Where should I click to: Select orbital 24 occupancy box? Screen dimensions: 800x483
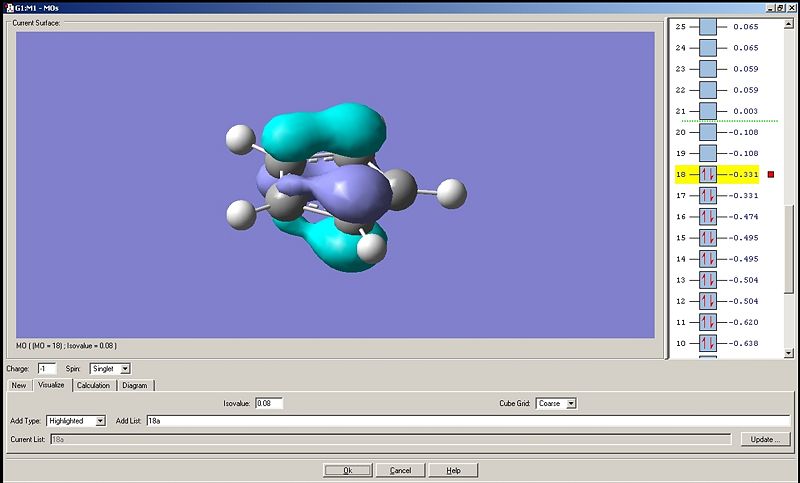click(x=708, y=48)
